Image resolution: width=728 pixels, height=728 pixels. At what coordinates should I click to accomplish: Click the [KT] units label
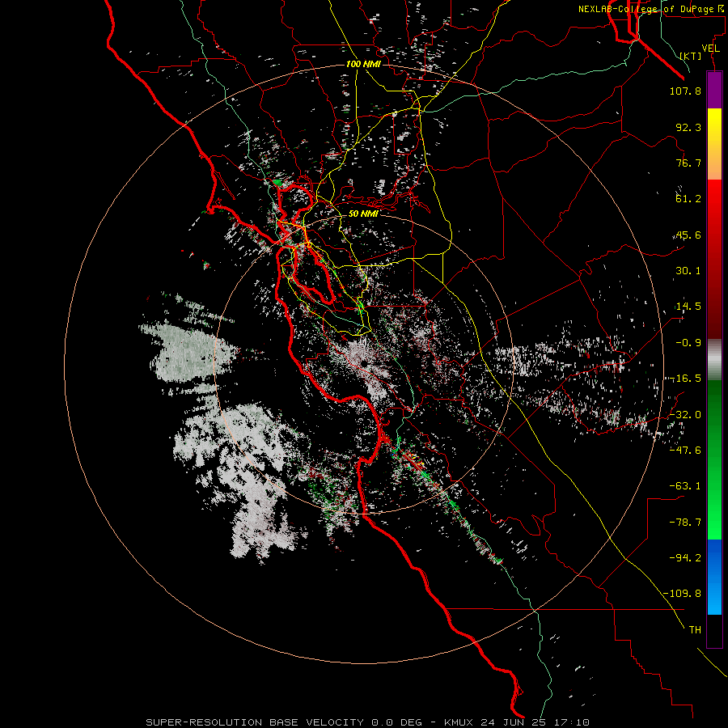pos(691,56)
